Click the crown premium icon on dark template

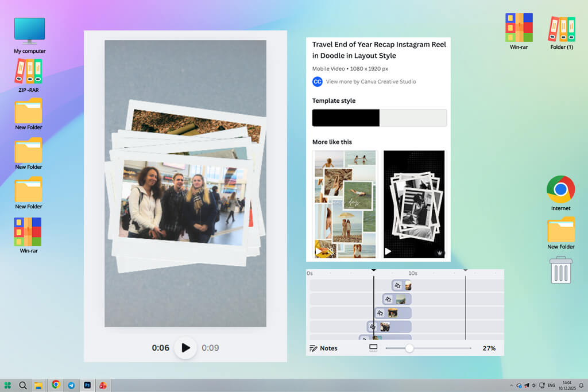point(439,253)
